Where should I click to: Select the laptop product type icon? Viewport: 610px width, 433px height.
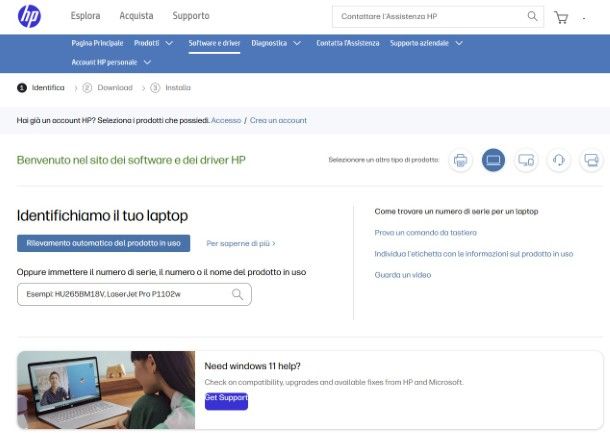pos(493,160)
